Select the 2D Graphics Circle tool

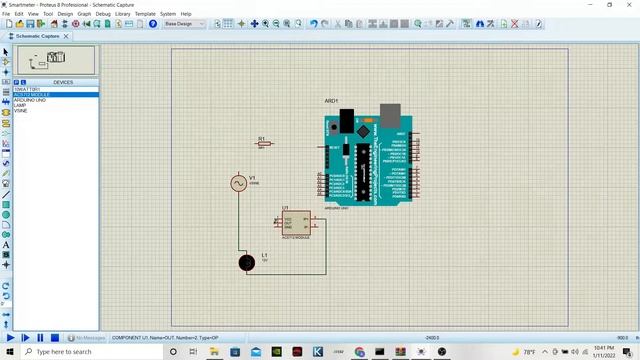coord(6,215)
